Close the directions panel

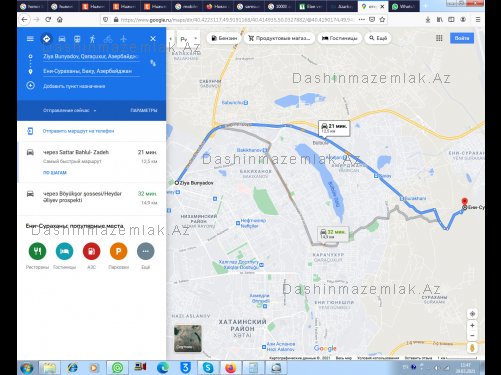click(x=153, y=39)
